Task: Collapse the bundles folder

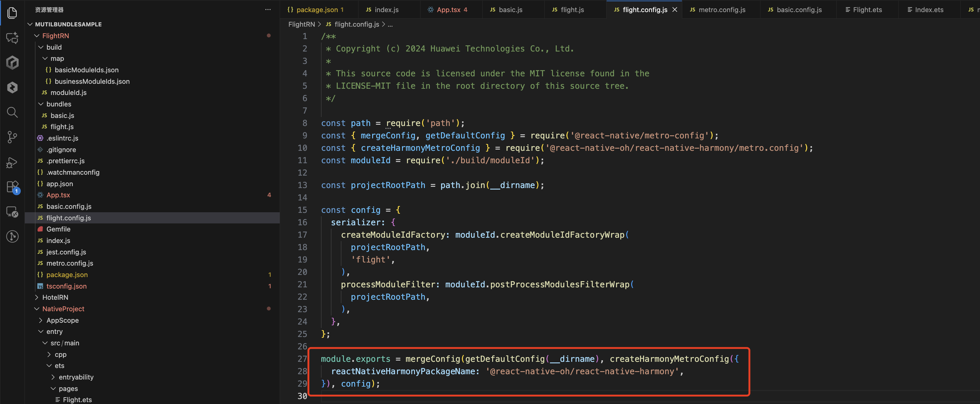Action: click(41, 104)
